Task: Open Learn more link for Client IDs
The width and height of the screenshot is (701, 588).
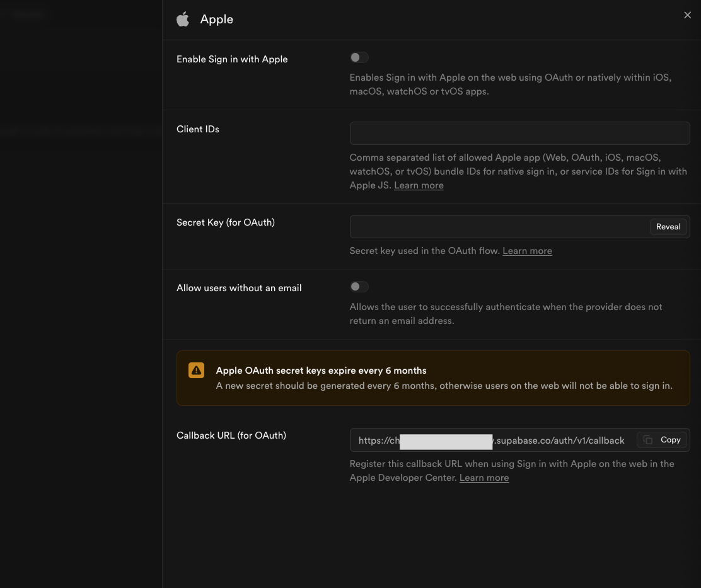Action: [419, 185]
